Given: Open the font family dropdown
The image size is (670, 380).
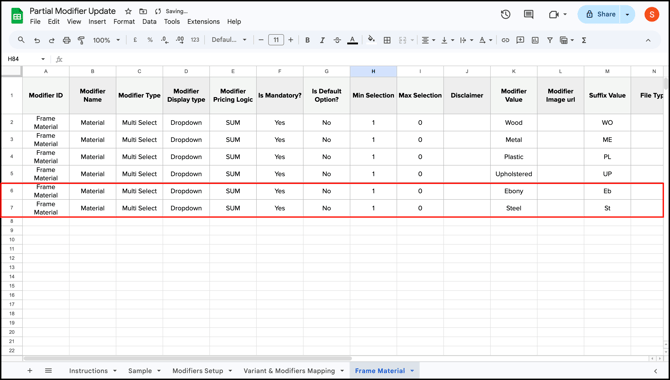Looking at the screenshot, I should pyautogui.click(x=229, y=40).
